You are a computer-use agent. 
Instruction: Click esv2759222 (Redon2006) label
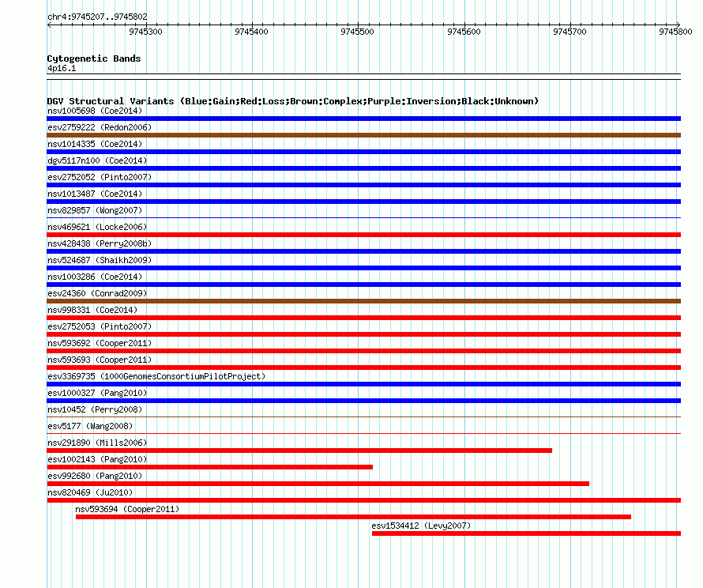(x=100, y=127)
